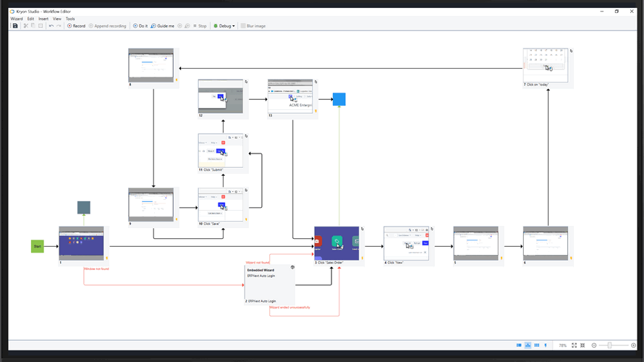
Task: Click the Record button
Action: 76,26
